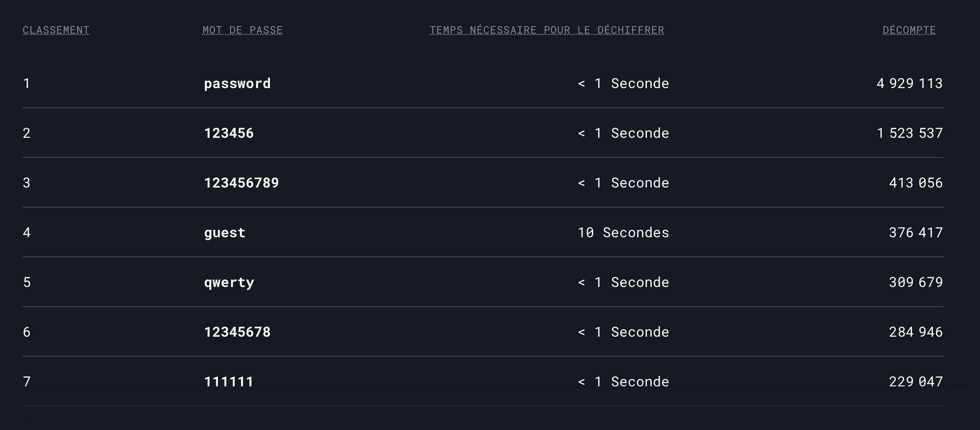Click the count value 4 929 113
The width and height of the screenshot is (980, 430).
[x=909, y=83]
